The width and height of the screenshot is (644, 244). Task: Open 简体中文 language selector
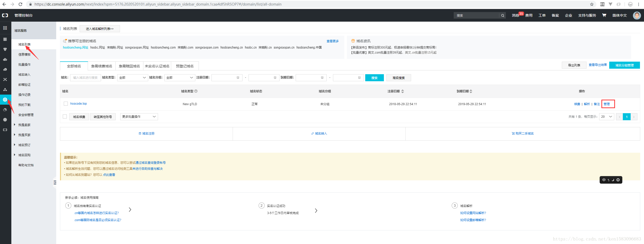(620, 15)
